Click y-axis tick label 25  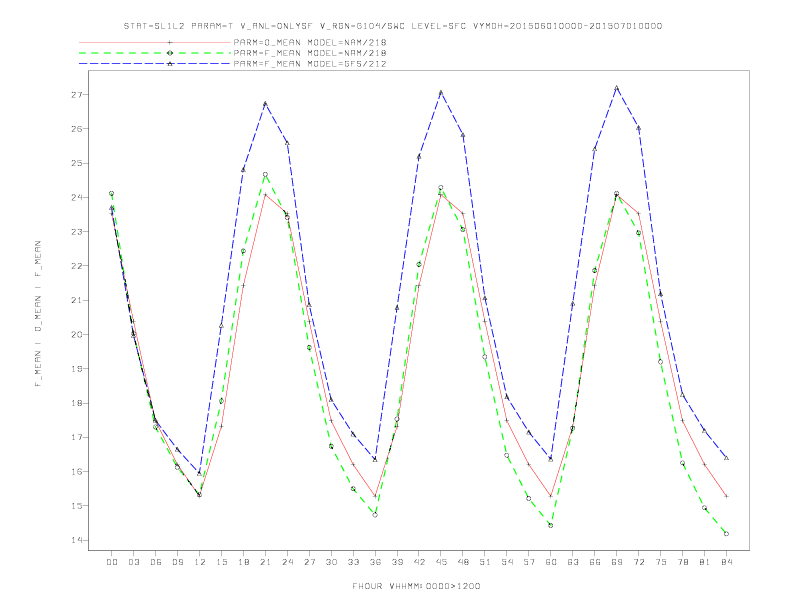tap(77, 163)
